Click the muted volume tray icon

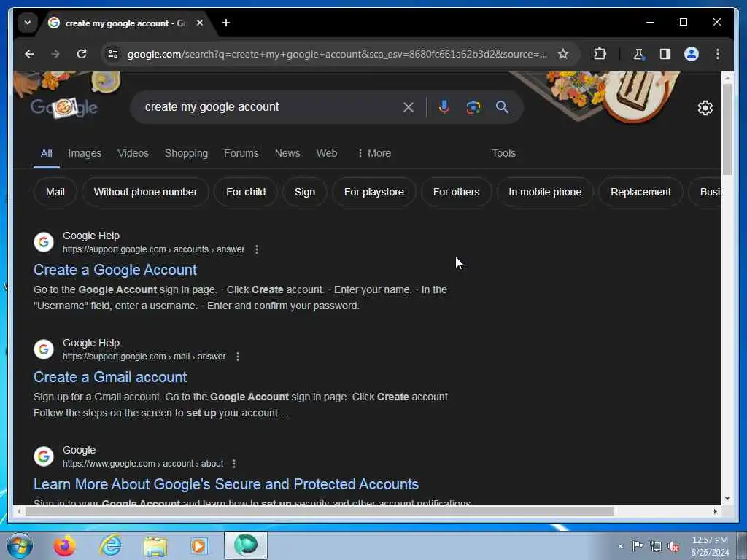pyautogui.click(x=673, y=547)
